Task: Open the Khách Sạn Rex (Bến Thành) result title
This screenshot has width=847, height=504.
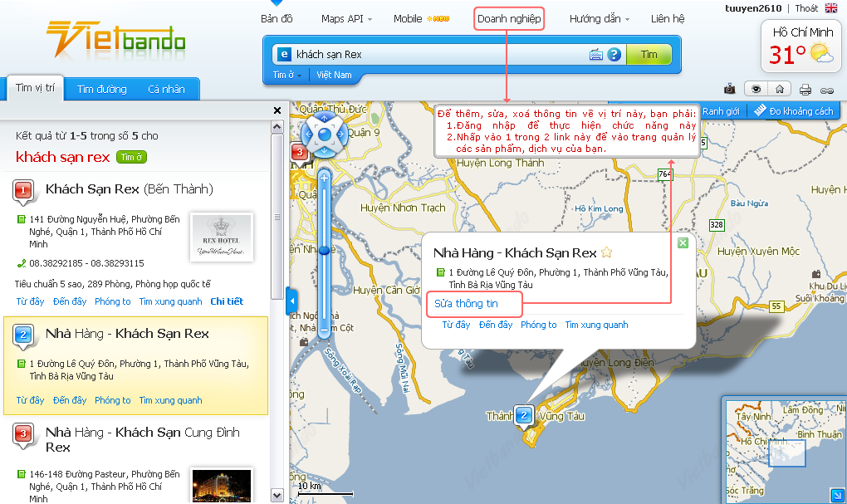Action: [129, 189]
